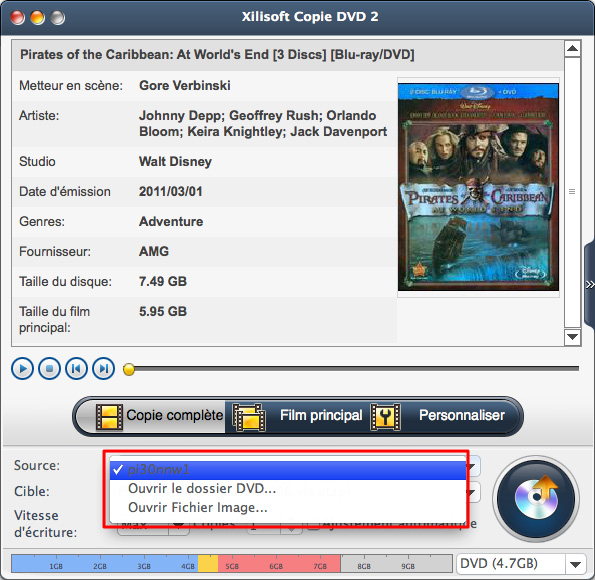The image size is (595, 580).
Task: Click the Source dropdown arrow
Action: [x=473, y=467]
